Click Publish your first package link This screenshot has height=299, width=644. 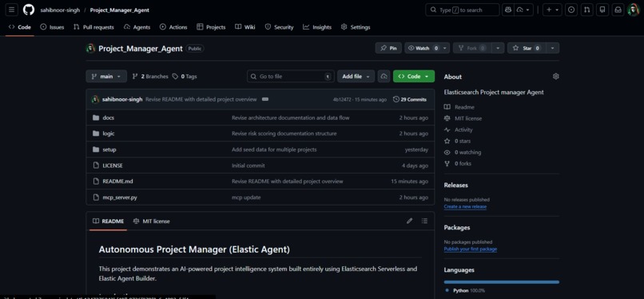tap(471, 249)
